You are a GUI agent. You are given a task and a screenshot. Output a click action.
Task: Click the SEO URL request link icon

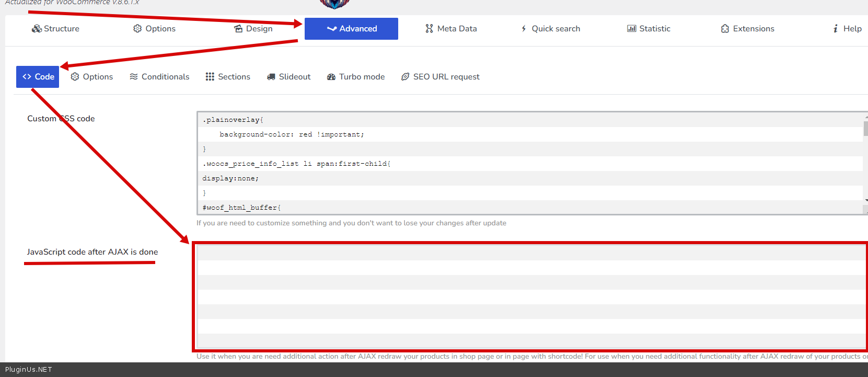pyautogui.click(x=405, y=77)
